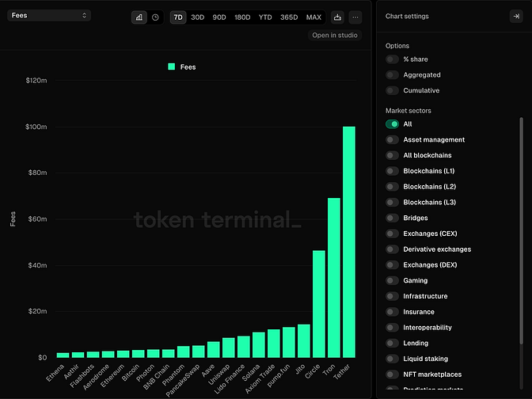
Task: Click the Open in studio button
Action: (x=335, y=36)
